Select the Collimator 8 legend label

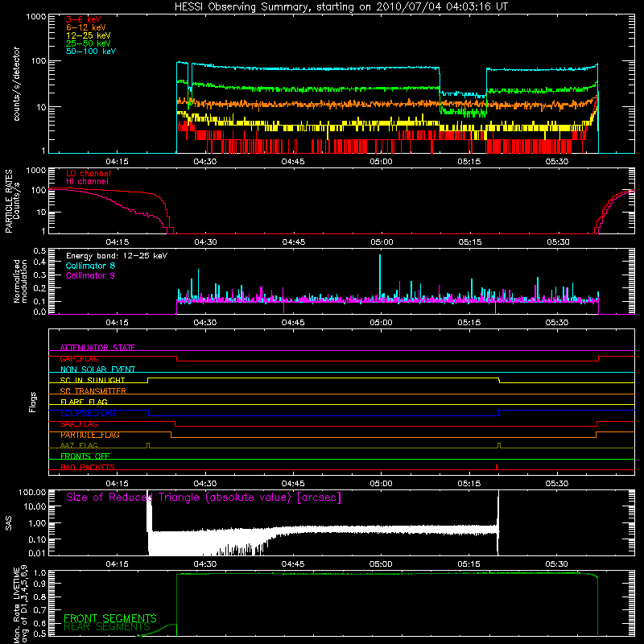coord(90,266)
